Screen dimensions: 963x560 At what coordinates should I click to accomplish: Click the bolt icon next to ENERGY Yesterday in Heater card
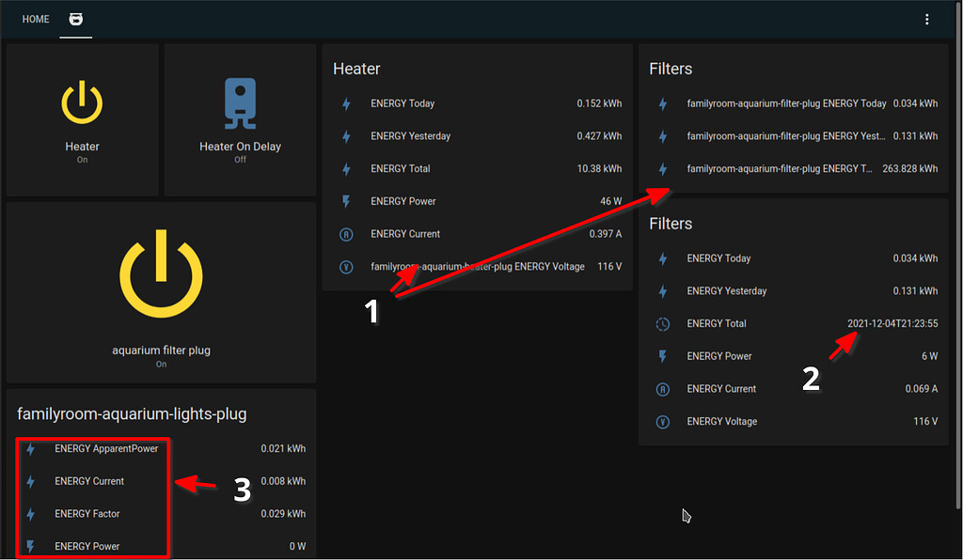point(346,136)
